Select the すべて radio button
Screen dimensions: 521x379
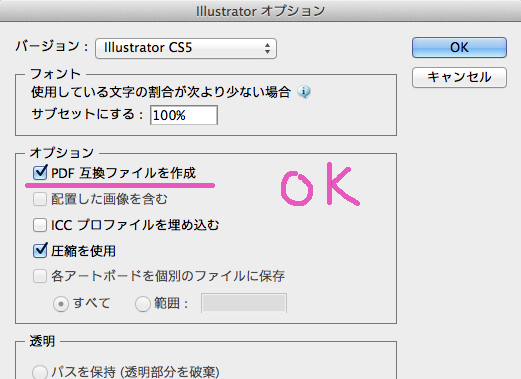(x=61, y=304)
